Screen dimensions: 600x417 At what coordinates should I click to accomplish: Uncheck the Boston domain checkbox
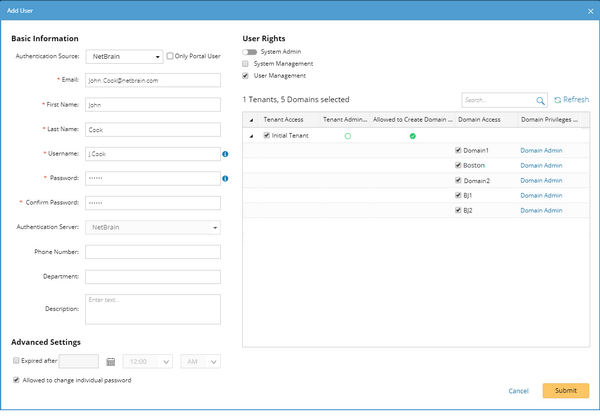[x=458, y=165]
